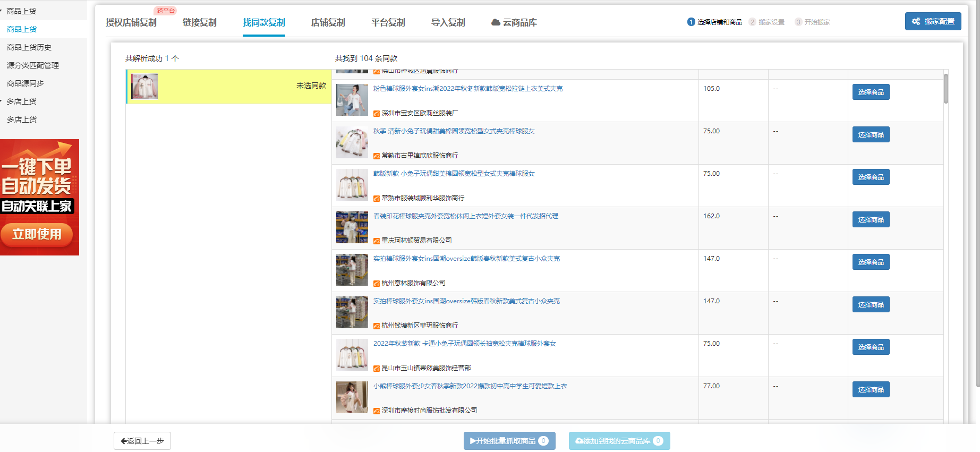This screenshot has height=452, width=980.
Task: Click the cloud icon beside 云商品库
Action: click(495, 22)
